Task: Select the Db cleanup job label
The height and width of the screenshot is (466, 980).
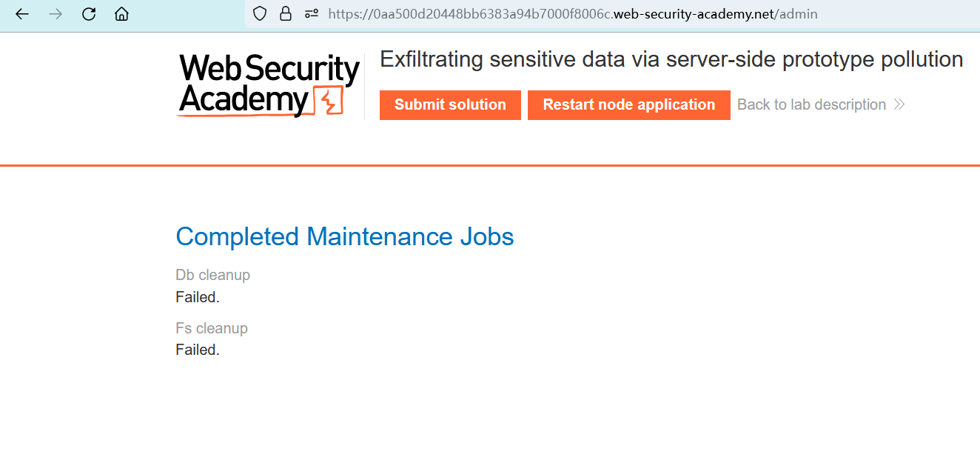Action: pyautogui.click(x=212, y=275)
